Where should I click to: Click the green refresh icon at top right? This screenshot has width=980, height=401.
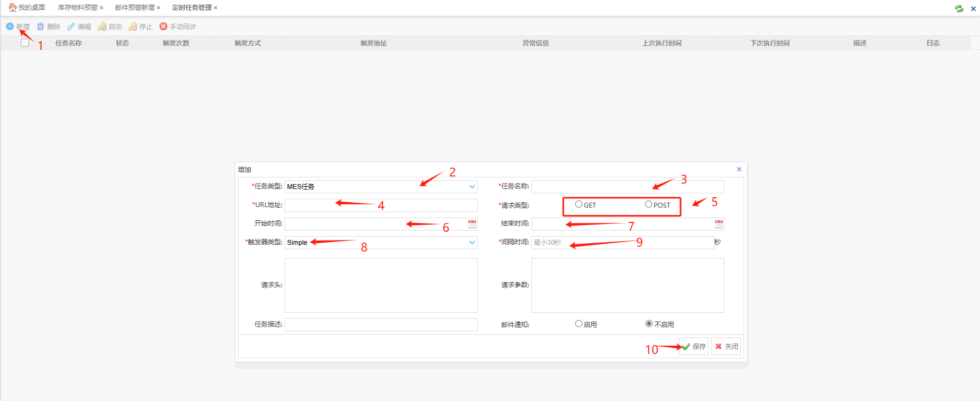[x=959, y=8]
